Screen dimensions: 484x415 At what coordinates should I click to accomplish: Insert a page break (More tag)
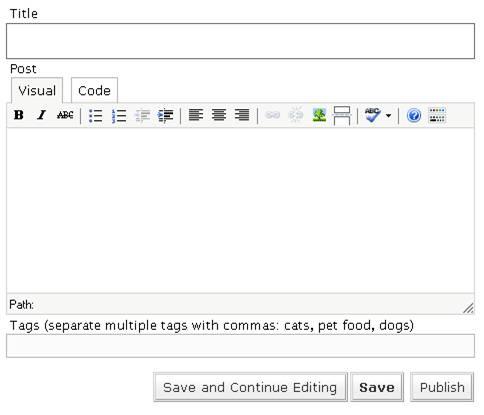pos(342,116)
